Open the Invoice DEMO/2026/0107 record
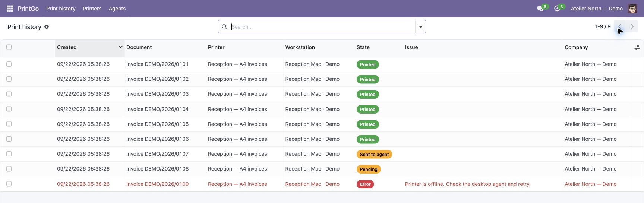 157,154
